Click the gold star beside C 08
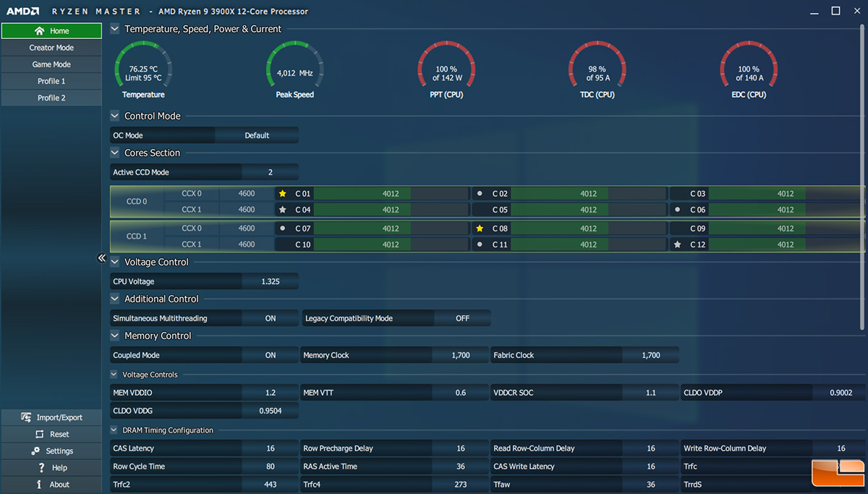This screenshot has height=494, width=868. click(480, 229)
